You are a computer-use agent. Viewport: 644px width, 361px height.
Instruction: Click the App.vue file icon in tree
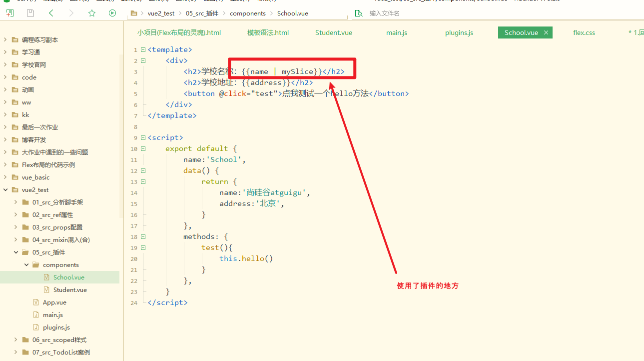[36, 302]
